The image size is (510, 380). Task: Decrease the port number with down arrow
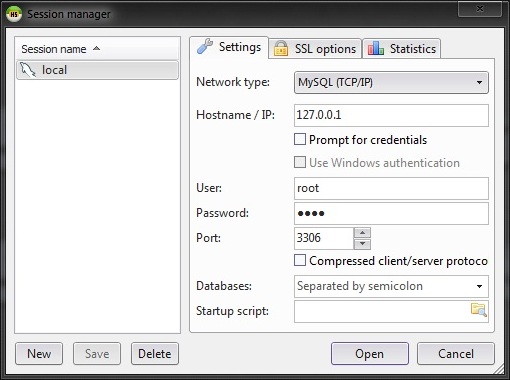coord(362,244)
